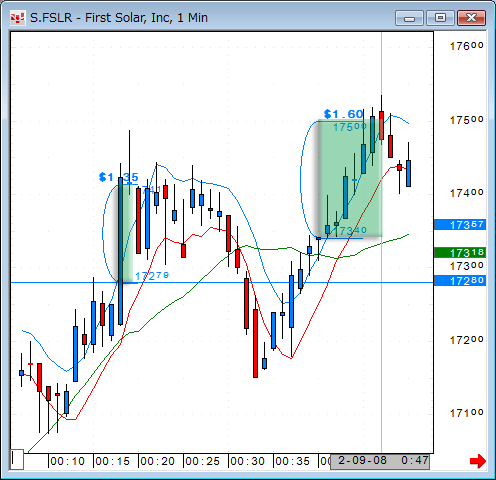Click the $1.60 profit label
The width and height of the screenshot is (496, 480).
343,114
